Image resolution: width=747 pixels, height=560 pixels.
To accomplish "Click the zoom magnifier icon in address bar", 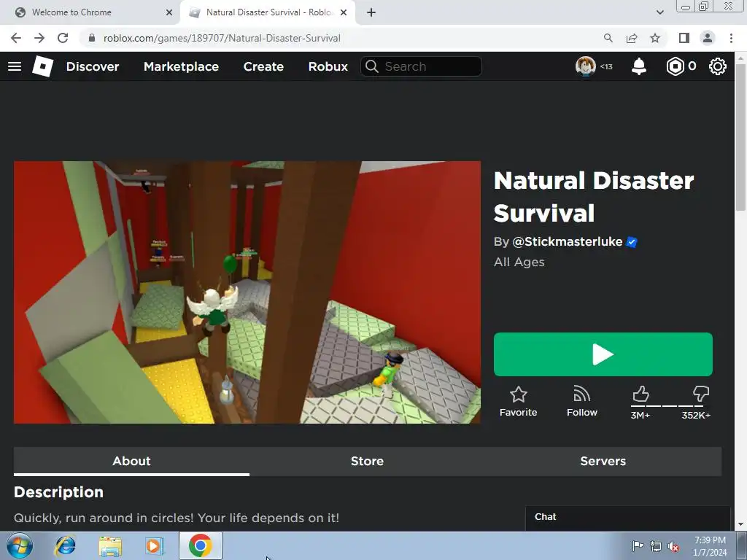I will pos(608,38).
